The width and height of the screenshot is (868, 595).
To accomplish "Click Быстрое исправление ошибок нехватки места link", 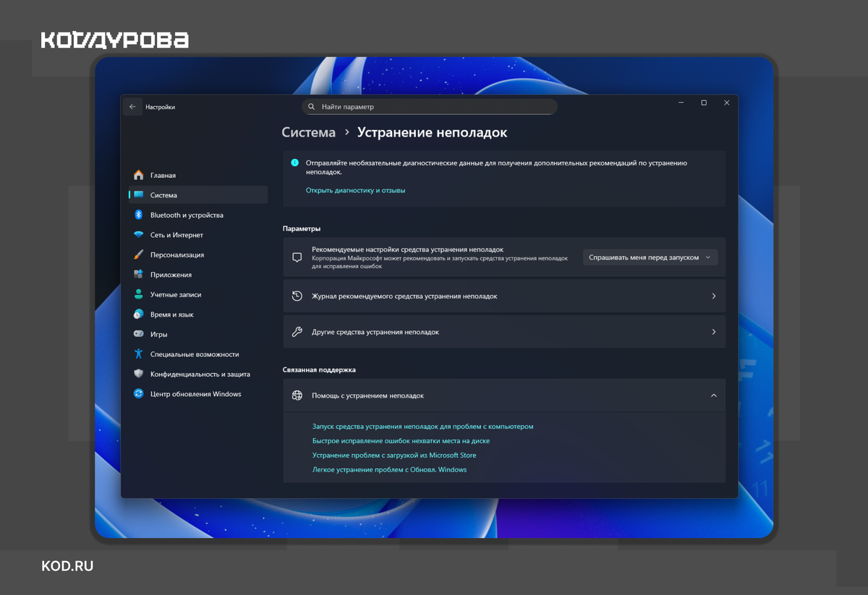I will [401, 441].
